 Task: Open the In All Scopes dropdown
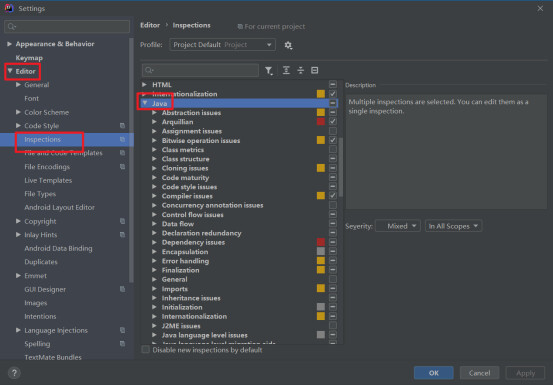453,226
